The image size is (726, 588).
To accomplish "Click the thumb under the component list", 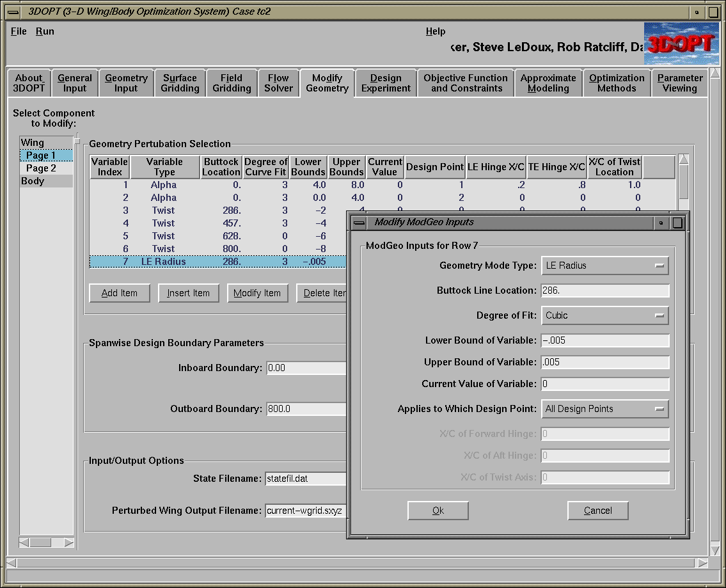I will point(40,542).
